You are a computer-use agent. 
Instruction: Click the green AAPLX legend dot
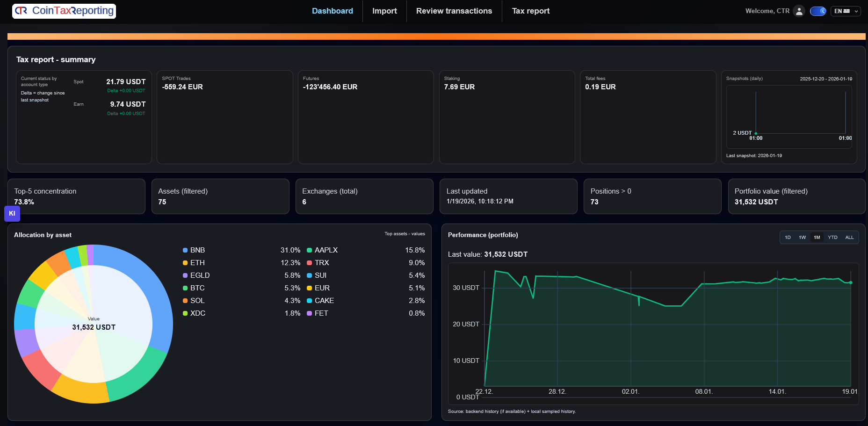(x=309, y=250)
